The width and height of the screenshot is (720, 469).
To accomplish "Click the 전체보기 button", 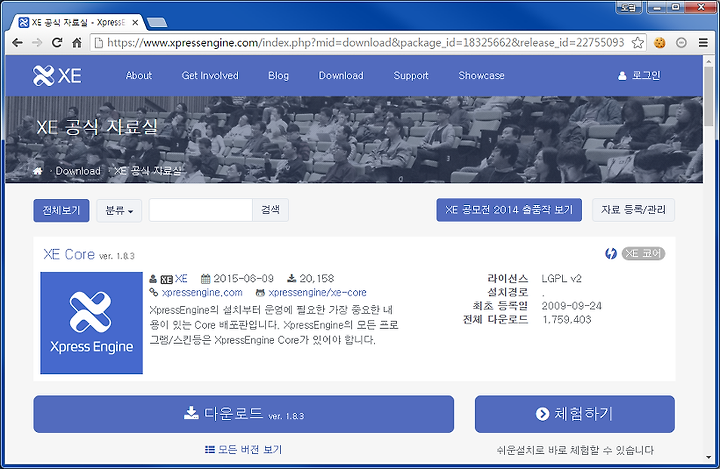I will [x=61, y=210].
